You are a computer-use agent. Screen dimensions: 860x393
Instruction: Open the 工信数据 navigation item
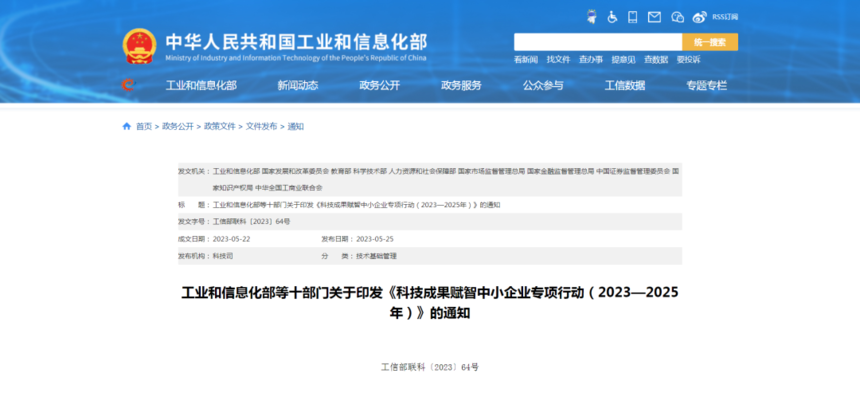625,86
